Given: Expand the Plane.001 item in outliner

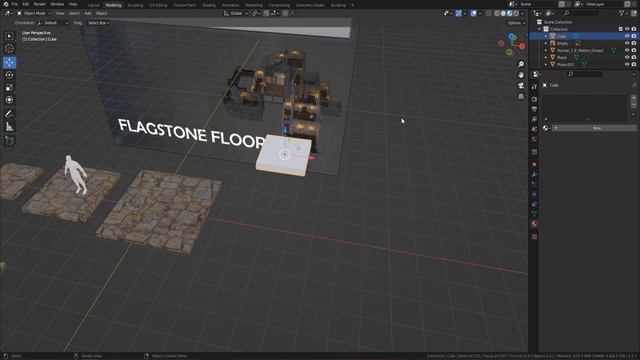Looking at the screenshot, I should (546, 64).
